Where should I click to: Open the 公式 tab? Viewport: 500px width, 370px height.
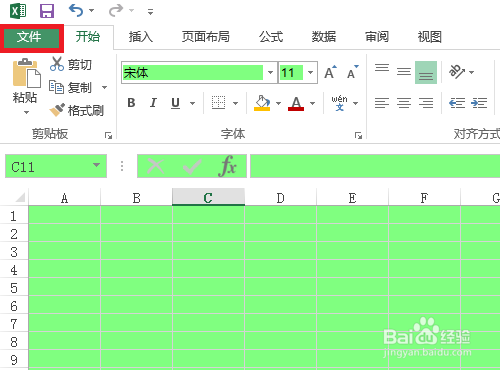(x=271, y=37)
